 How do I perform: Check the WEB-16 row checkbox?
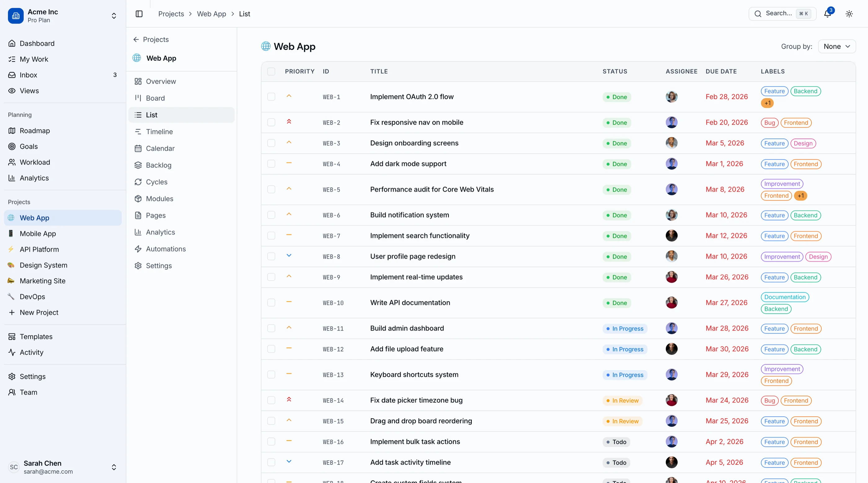pos(271,441)
